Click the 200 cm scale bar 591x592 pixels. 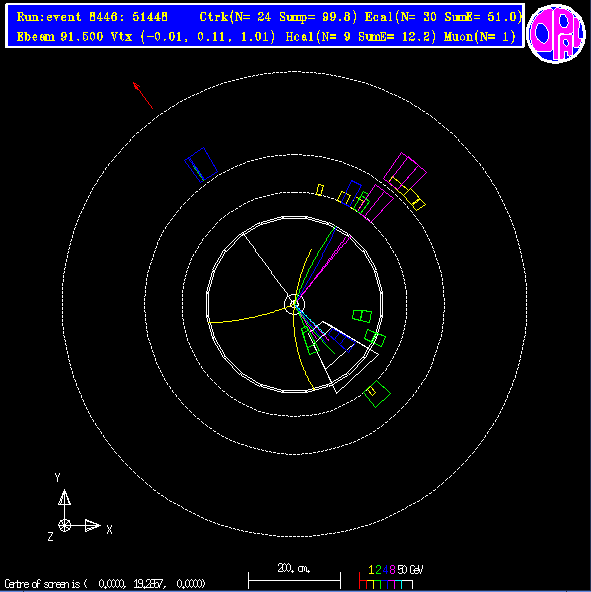(294, 580)
